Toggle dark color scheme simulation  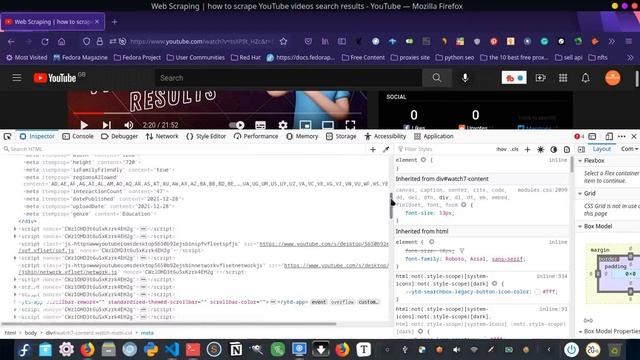[553, 149]
